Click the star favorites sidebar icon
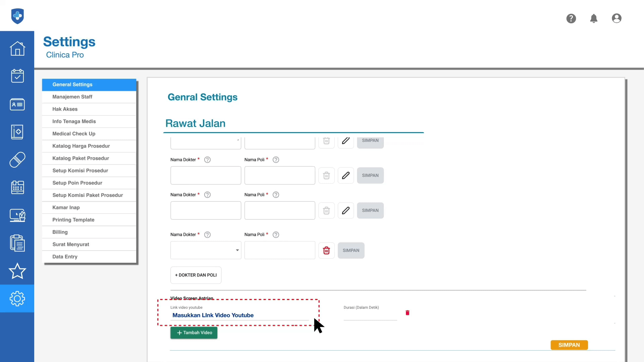Image resolution: width=644 pixels, height=362 pixels. pos(17,271)
